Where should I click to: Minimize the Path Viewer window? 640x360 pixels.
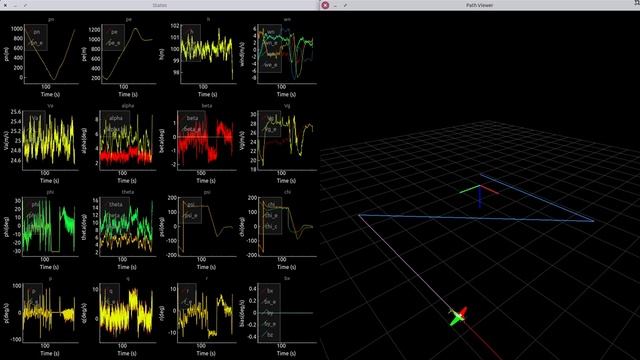pos(335,5)
